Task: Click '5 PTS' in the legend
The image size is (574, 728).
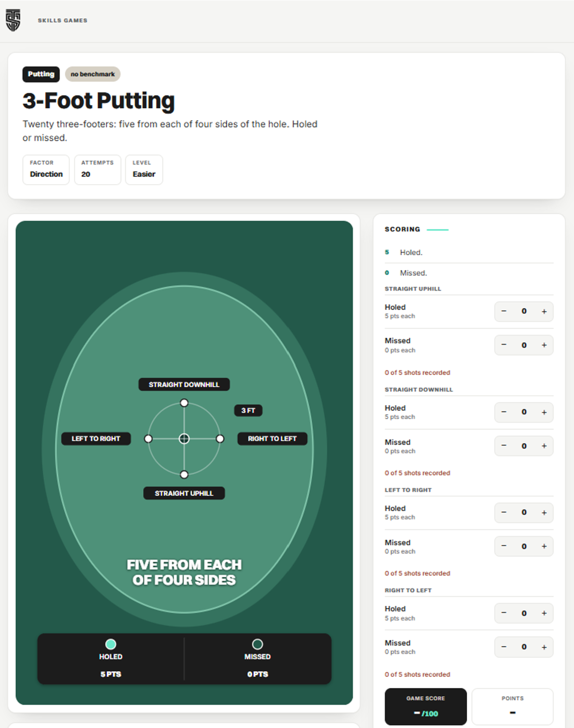Action: (x=111, y=674)
